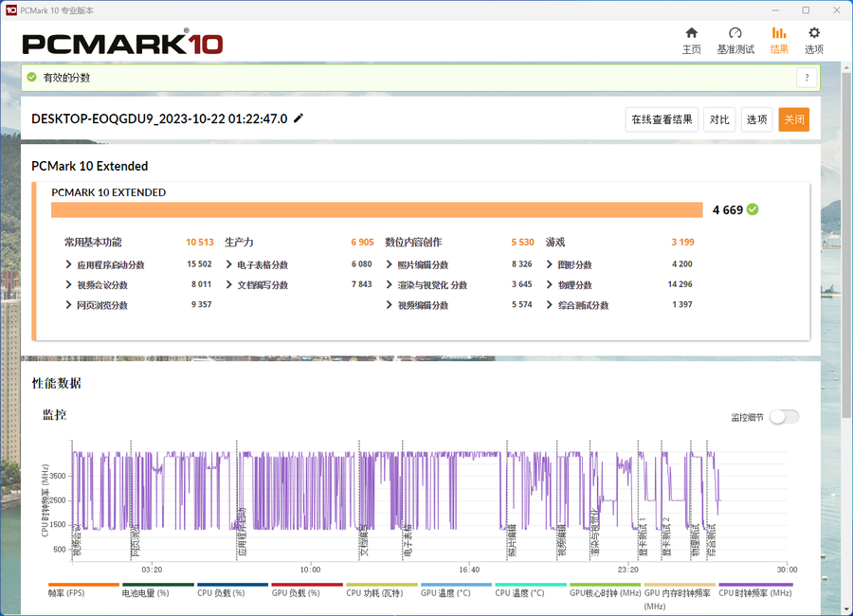Viewport: 853px width, 616px height.
Task: Click the orange PCMark 10 Extended score bar
Action: tap(376, 210)
